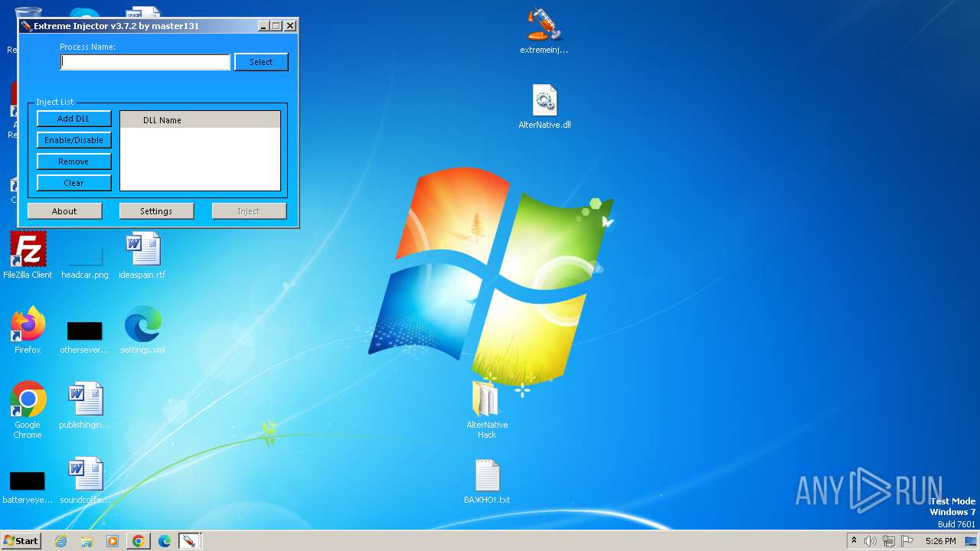The image size is (980, 551).
Task: Select Google Chrome desktop shortcut
Action: coord(28,409)
